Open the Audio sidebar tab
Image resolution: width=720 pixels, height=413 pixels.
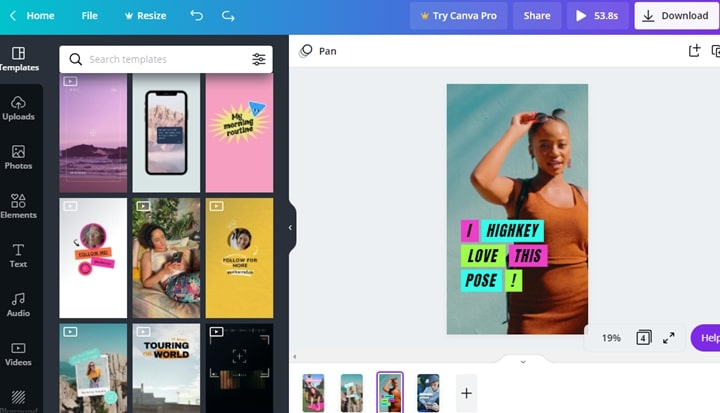tap(18, 305)
